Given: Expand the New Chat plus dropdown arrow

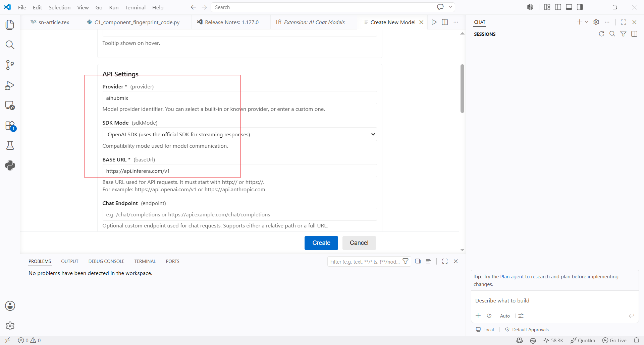Looking at the screenshot, I should [587, 22].
